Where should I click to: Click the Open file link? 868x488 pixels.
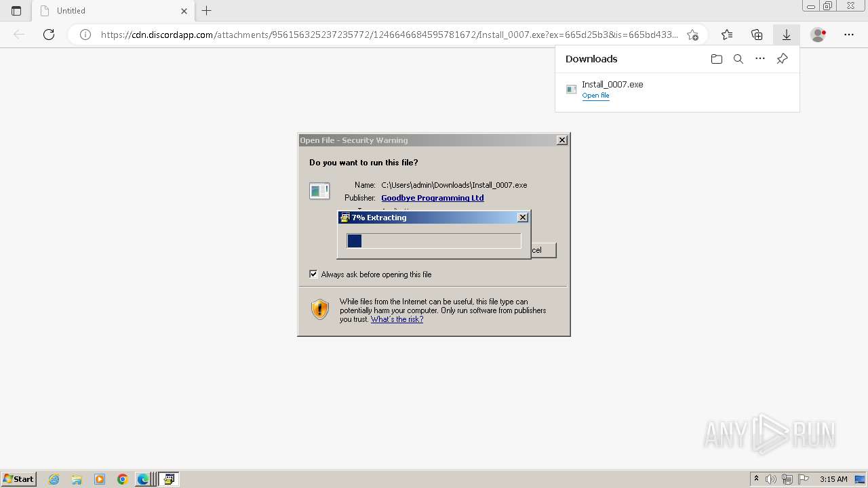coord(595,96)
